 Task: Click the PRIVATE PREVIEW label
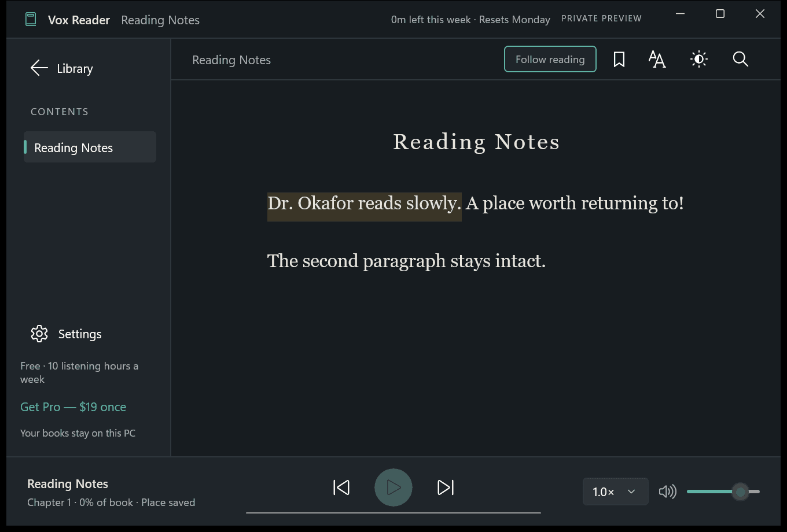(x=601, y=19)
